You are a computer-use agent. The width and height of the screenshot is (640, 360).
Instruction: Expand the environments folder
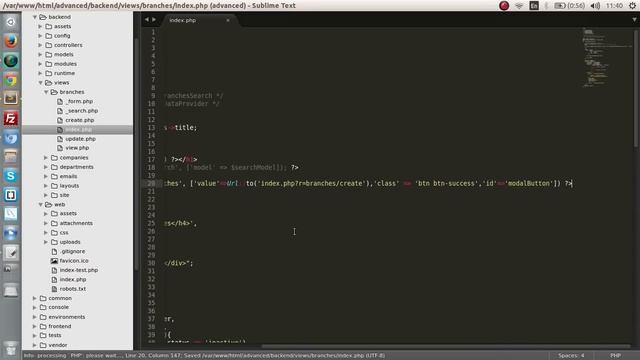(35, 317)
